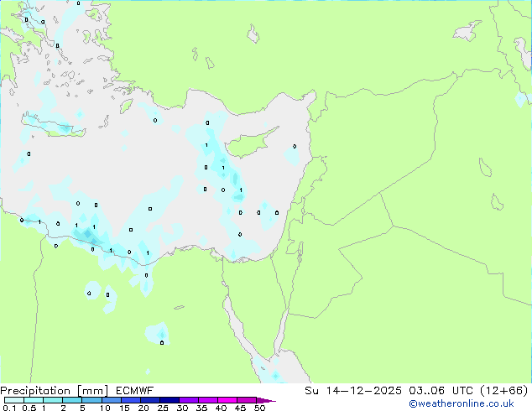Viewport: 532px width, 411px height.
Task: Click the forecast date 14-12-2025 text
Action: (364, 391)
